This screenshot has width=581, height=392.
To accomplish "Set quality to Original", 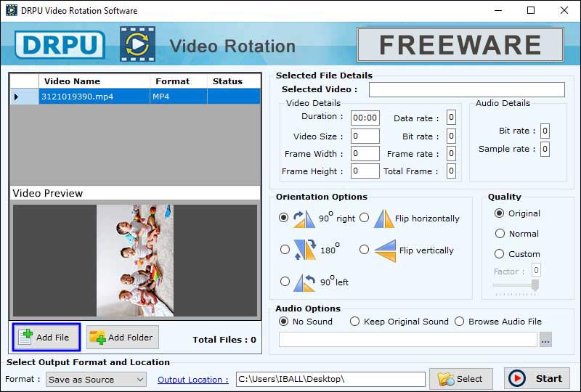I will pos(500,213).
